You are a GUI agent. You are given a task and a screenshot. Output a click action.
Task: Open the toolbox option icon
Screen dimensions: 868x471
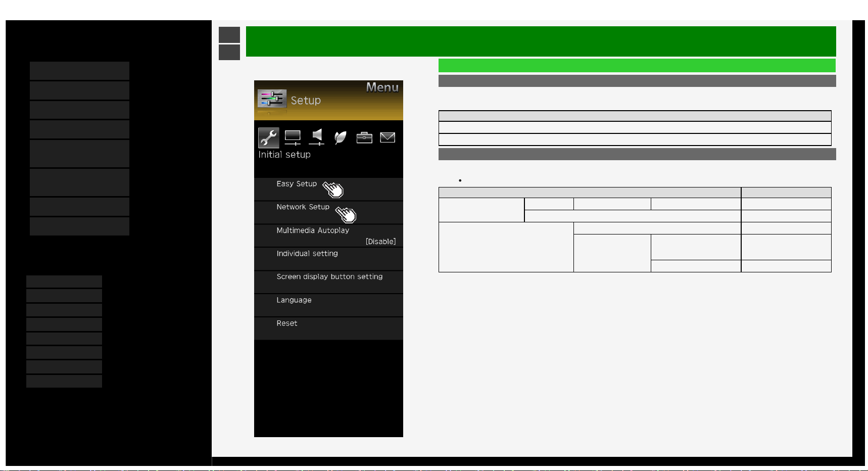pos(364,137)
